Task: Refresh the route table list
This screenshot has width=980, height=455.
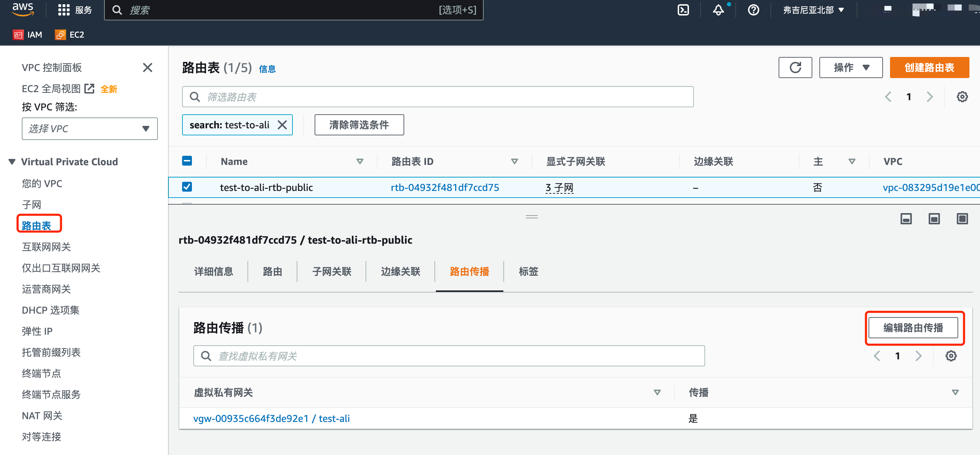Action: click(x=795, y=68)
